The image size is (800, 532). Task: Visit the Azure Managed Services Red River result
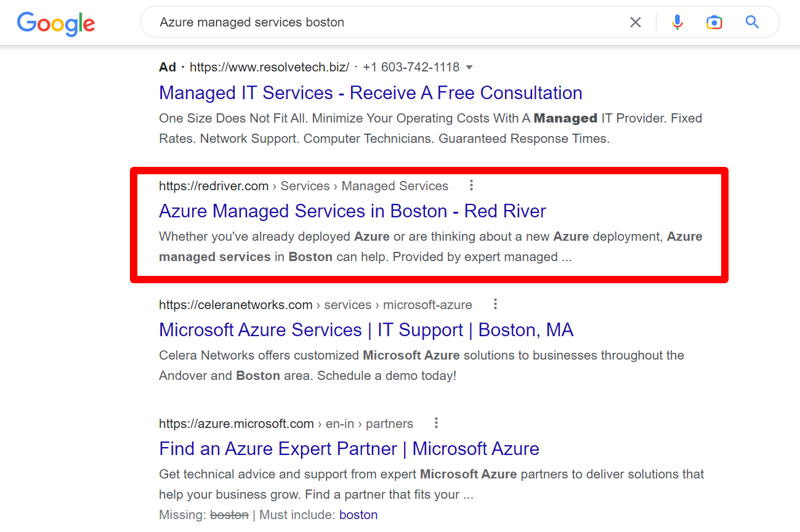352,211
